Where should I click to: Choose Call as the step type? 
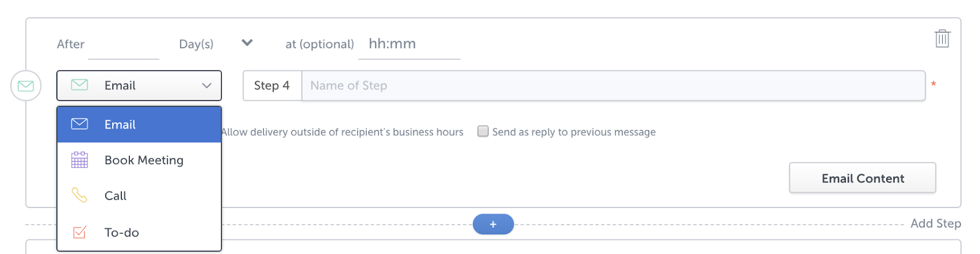115,196
